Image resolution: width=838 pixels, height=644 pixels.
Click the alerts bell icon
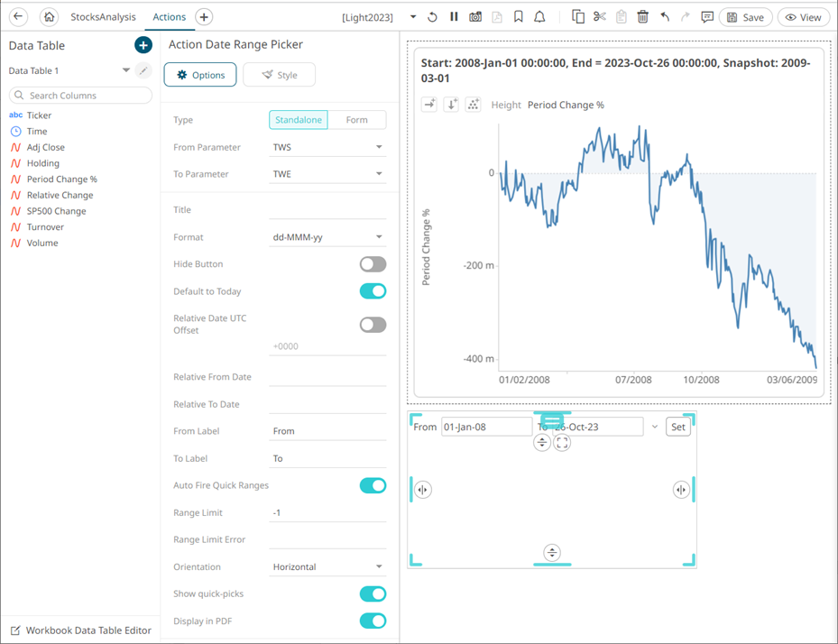[x=539, y=17]
